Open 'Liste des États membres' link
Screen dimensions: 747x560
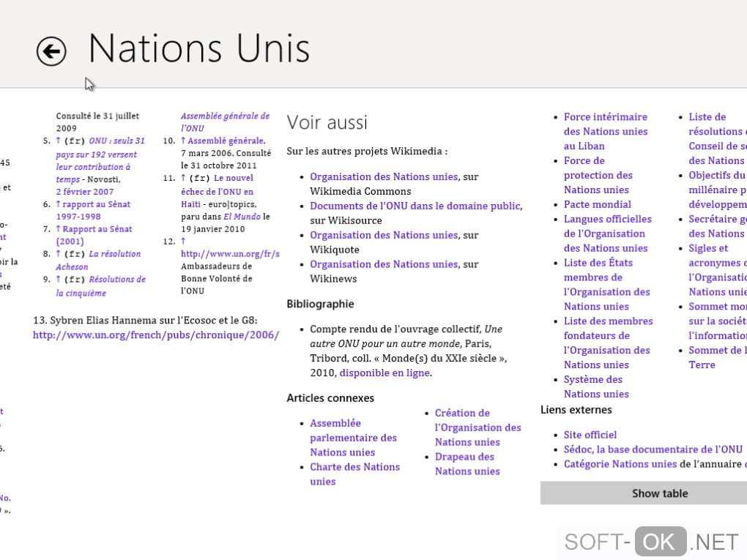point(606,284)
